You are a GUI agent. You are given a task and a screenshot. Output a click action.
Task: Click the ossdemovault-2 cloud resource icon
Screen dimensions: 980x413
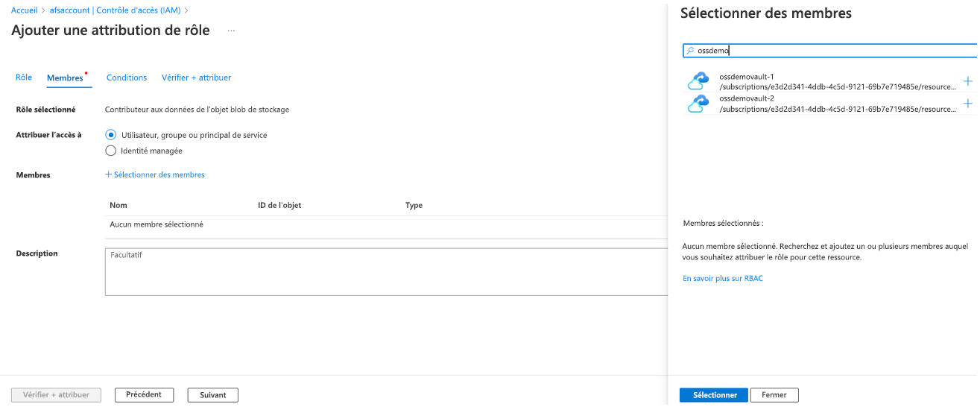tap(699, 104)
